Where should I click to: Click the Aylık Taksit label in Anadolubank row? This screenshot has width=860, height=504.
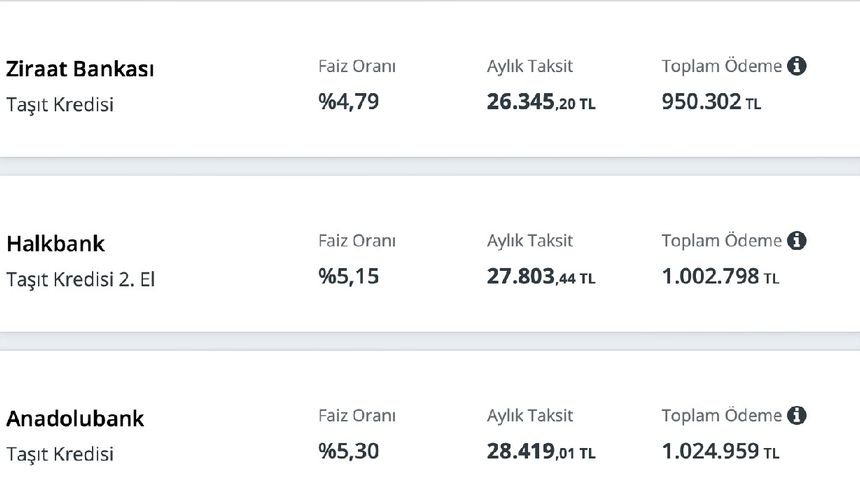(x=530, y=415)
